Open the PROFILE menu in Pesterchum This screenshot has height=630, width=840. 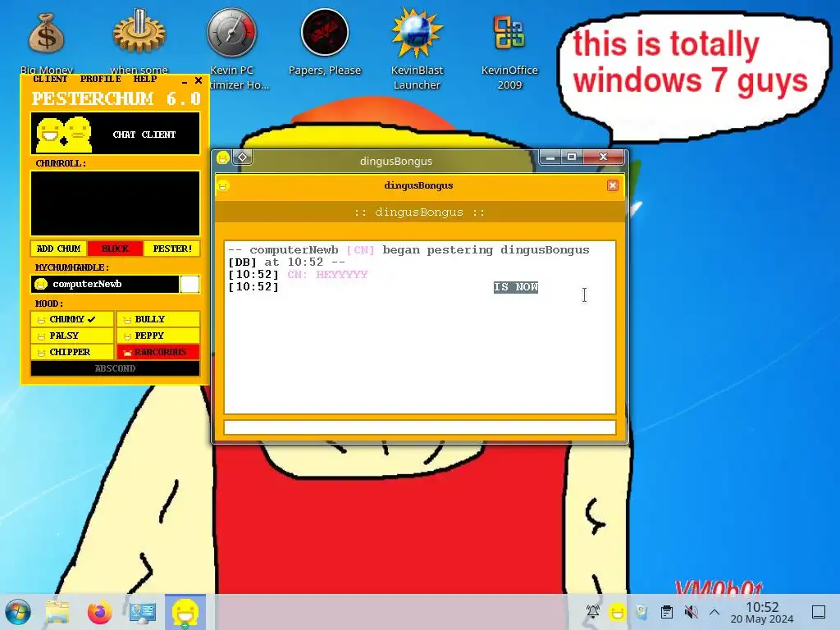tap(100, 80)
